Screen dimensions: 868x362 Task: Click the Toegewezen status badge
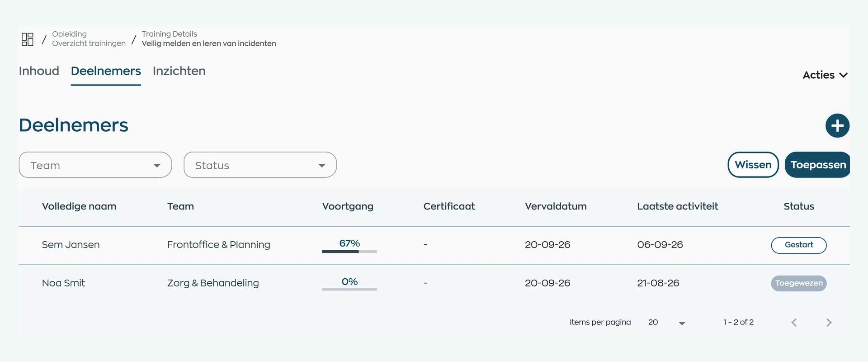click(799, 283)
